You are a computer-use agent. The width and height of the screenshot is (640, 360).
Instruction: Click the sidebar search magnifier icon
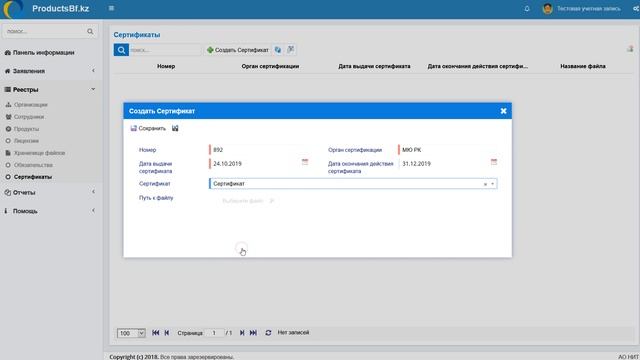click(x=90, y=31)
